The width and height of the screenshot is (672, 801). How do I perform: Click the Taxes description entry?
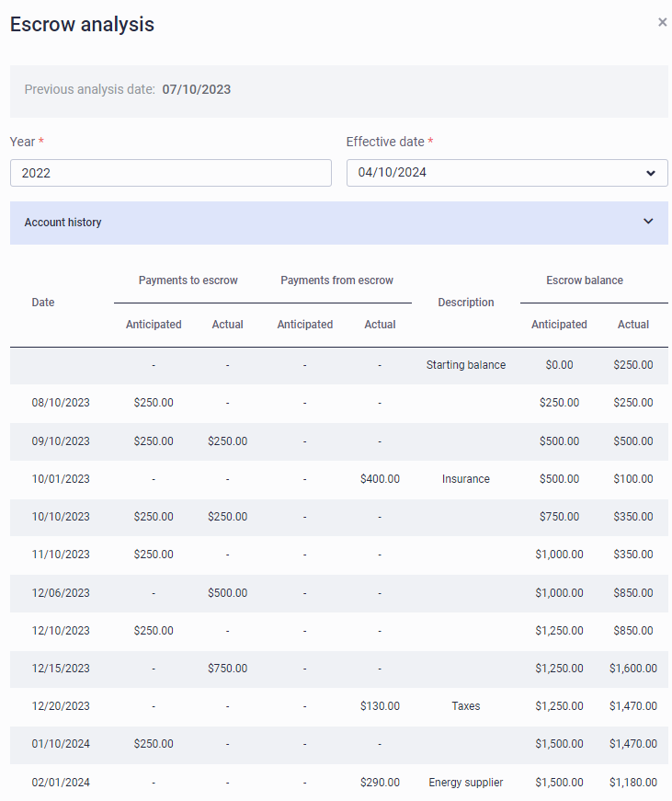coord(466,706)
